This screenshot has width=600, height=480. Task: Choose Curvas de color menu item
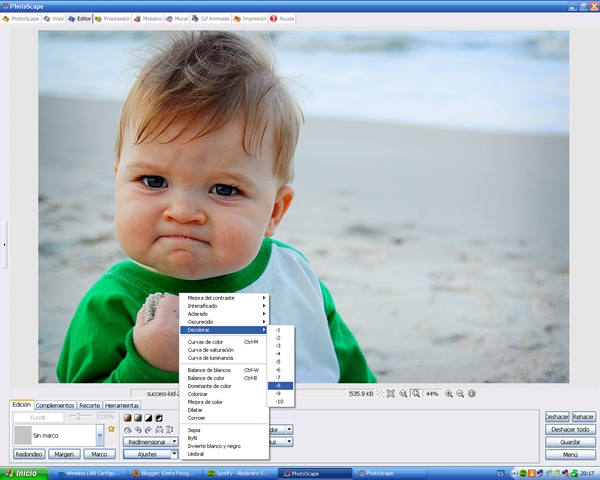click(x=225, y=342)
